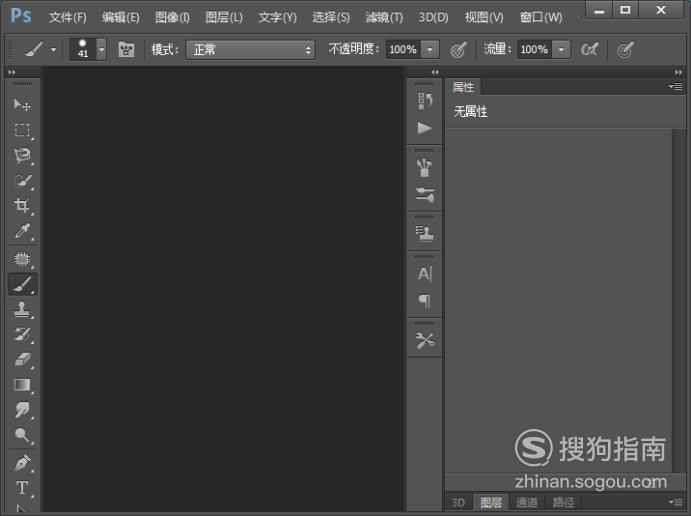Image resolution: width=691 pixels, height=516 pixels.
Task: Open the 编辑(E) menu
Action: coord(121,18)
